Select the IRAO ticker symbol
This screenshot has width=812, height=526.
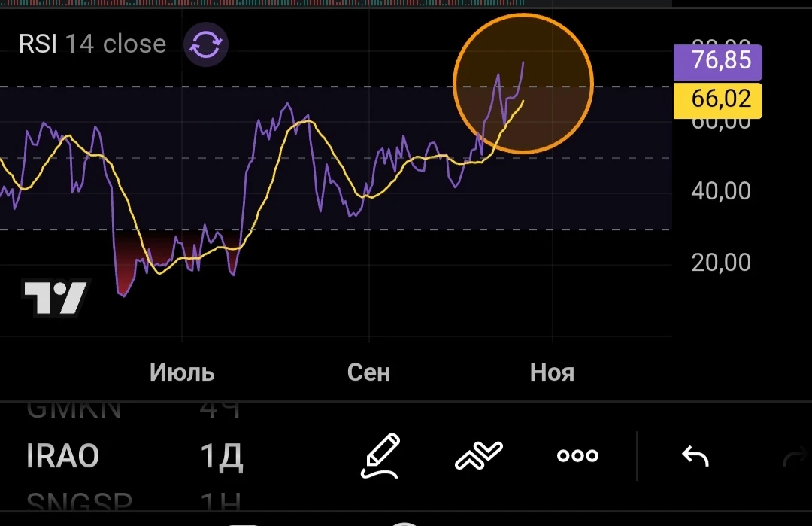point(62,456)
